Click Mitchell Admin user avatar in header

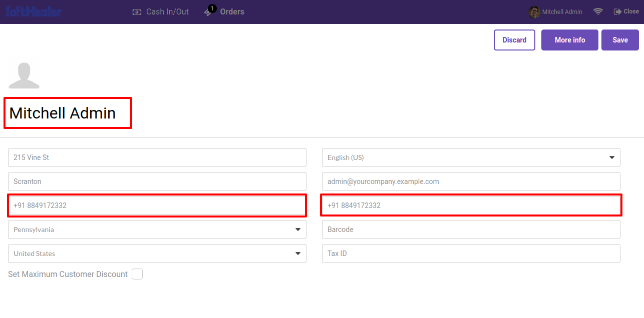pyautogui.click(x=534, y=12)
